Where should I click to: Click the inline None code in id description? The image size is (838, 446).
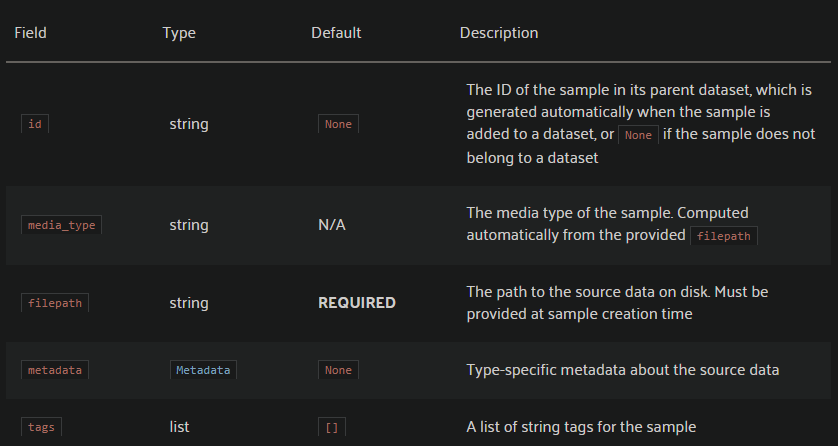point(637,135)
